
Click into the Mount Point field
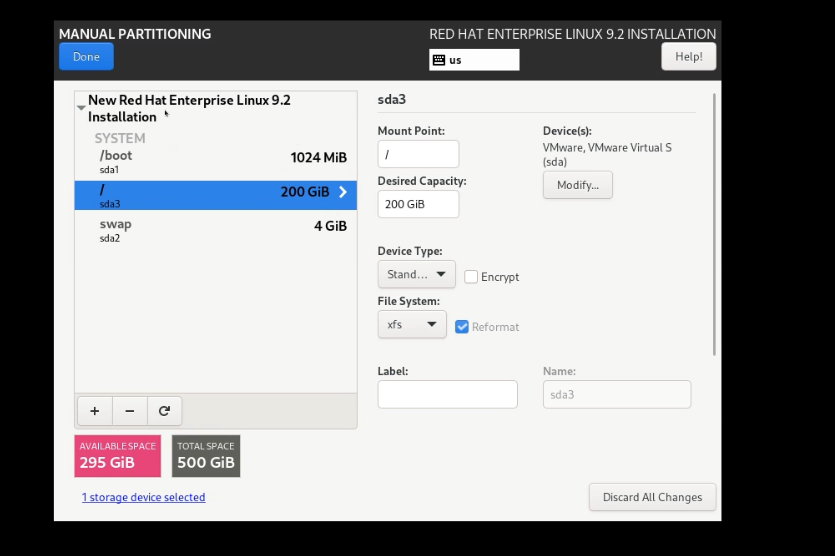(x=418, y=154)
